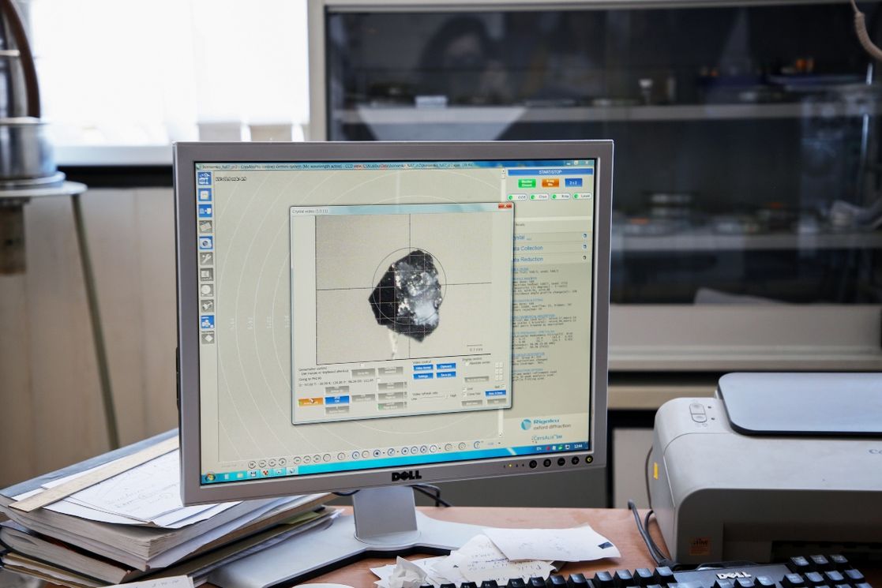This screenshot has width=882, height=588.
Task: Click the seventh icon in the left vertical toolbar
Action: pyautogui.click(x=207, y=275)
